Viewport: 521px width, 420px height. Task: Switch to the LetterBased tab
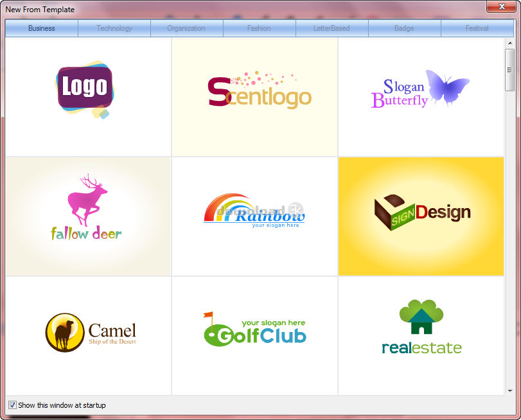[x=332, y=28]
